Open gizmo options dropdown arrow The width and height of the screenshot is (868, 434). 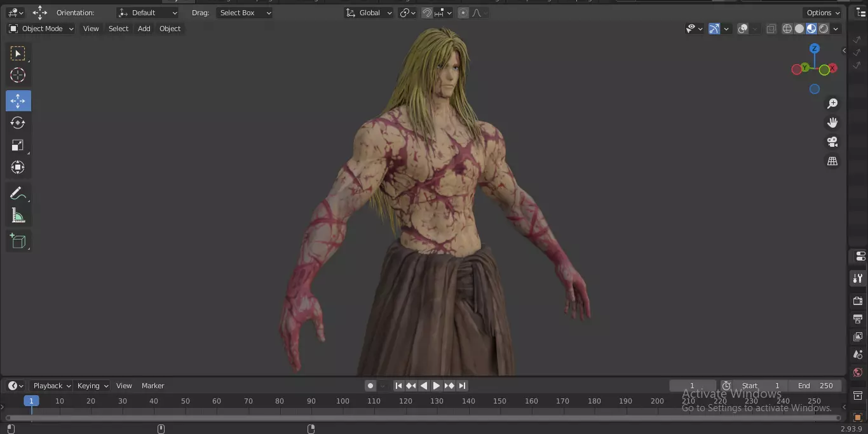pyautogui.click(x=726, y=29)
